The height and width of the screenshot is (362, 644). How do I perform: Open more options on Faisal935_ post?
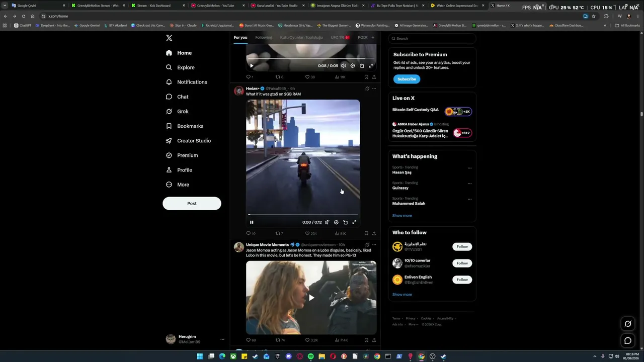(x=374, y=88)
